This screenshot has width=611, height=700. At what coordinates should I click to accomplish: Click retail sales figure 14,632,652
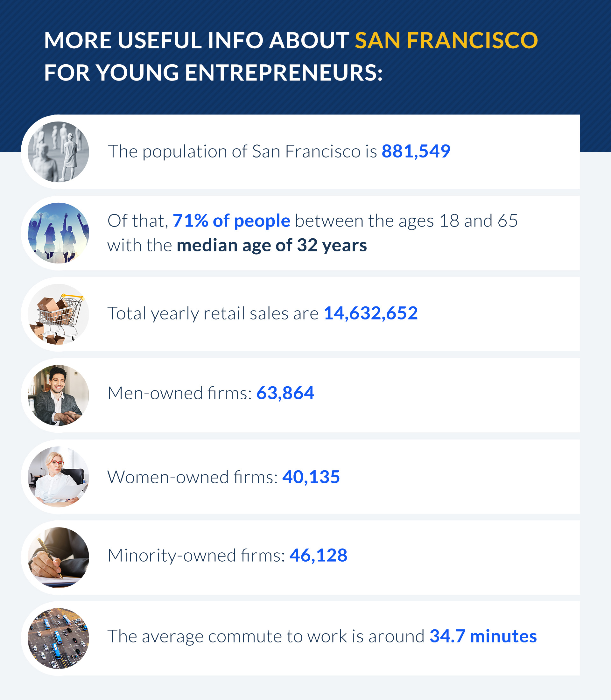(371, 313)
